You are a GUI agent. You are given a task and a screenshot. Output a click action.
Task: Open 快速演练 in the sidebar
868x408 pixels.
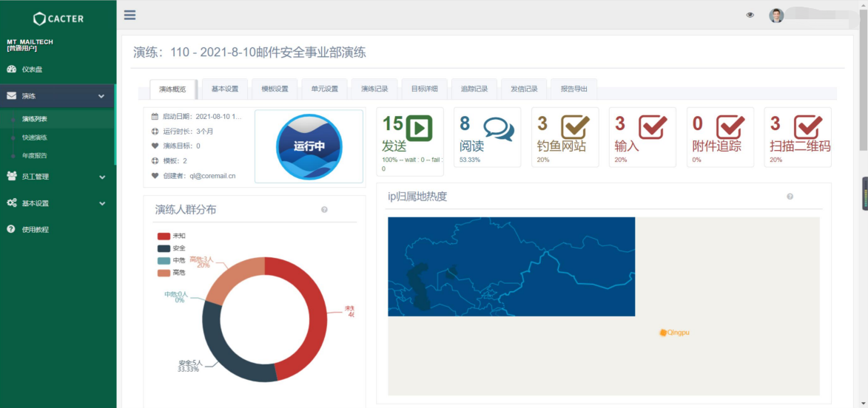[x=34, y=137]
